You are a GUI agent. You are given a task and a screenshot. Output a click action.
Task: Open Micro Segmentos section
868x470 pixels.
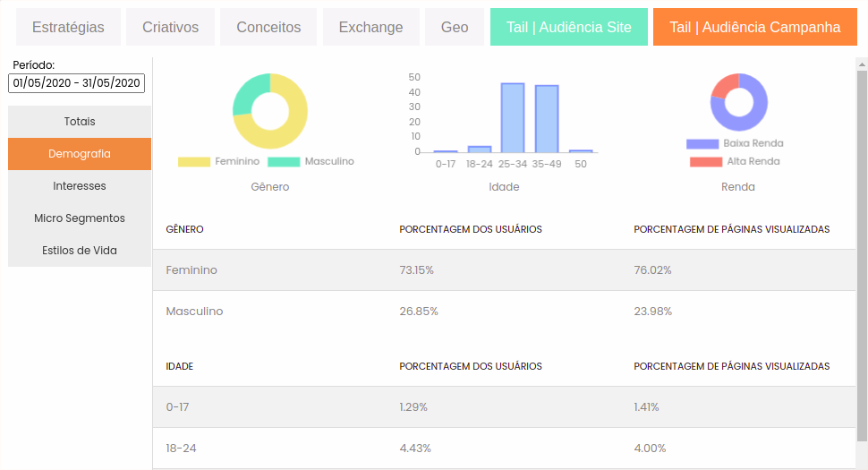click(80, 218)
